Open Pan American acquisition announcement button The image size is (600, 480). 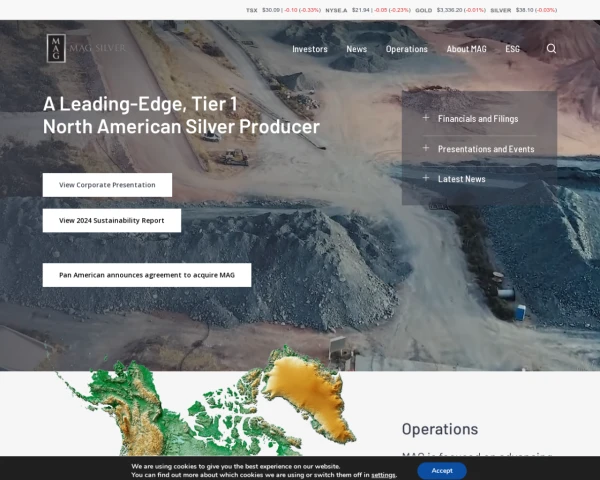click(147, 275)
